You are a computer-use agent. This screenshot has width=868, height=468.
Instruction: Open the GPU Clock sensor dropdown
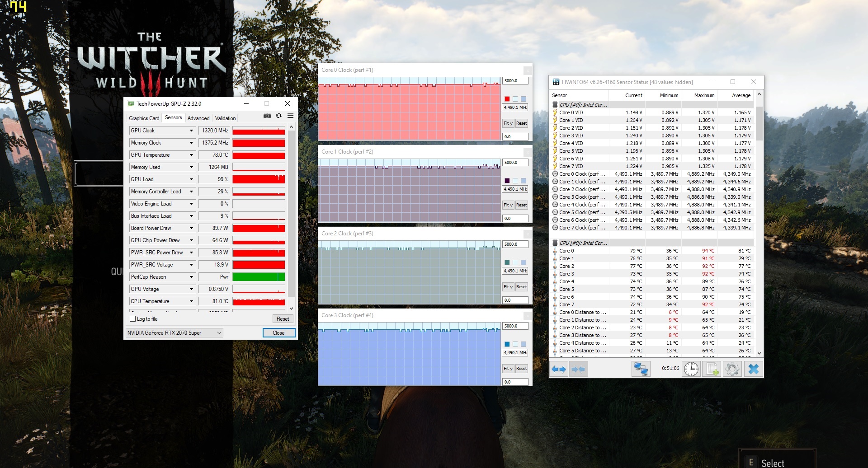click(x=191, y=131)
